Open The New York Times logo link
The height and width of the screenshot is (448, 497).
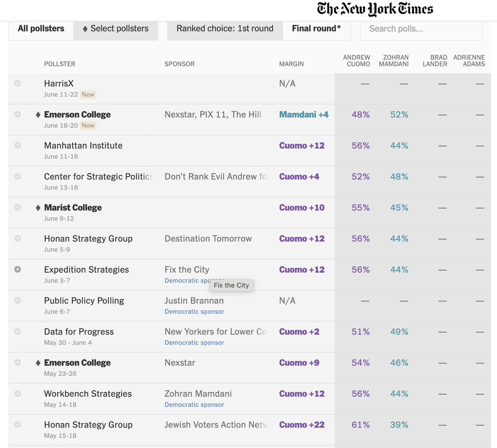tap(375, 9)
